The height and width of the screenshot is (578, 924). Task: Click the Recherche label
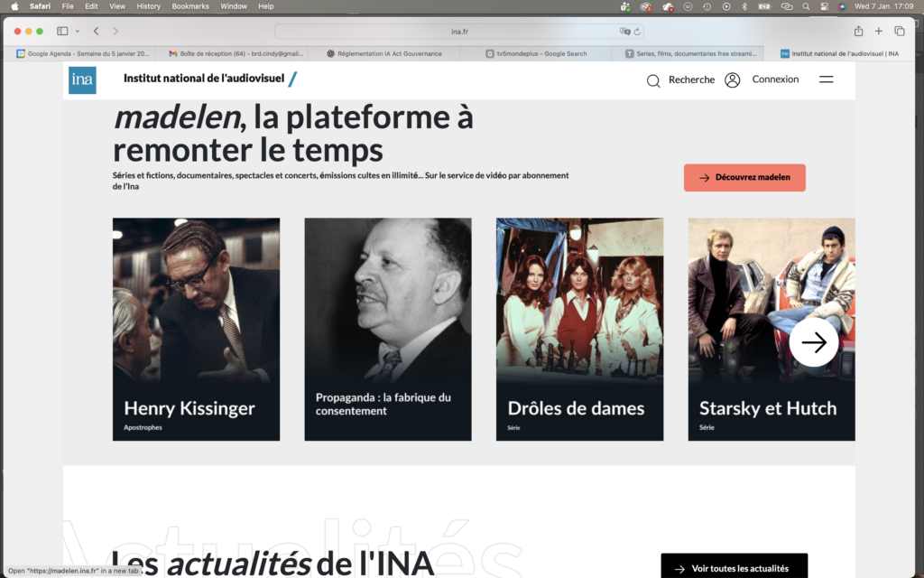(x=691, y=79)
